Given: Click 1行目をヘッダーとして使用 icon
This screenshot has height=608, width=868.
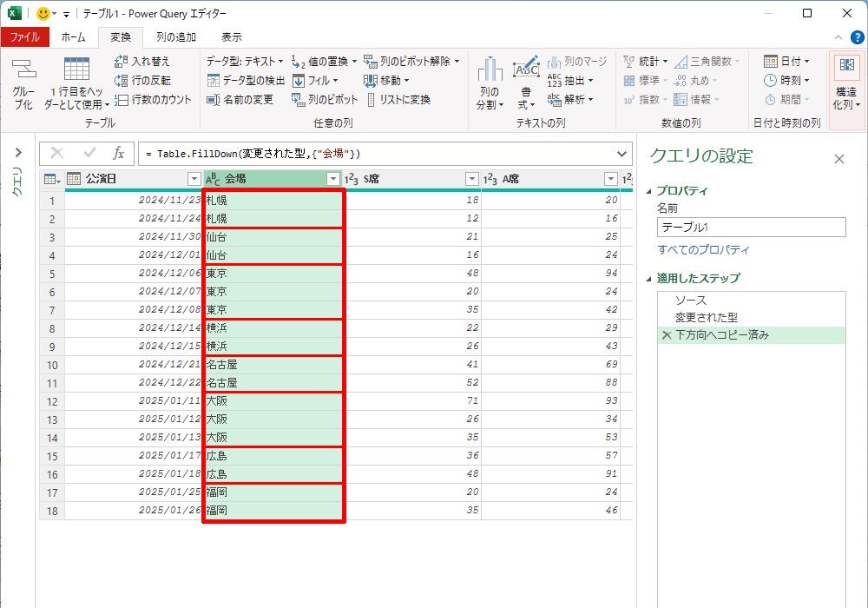Looking at the screenshot, I should (76, 71).
